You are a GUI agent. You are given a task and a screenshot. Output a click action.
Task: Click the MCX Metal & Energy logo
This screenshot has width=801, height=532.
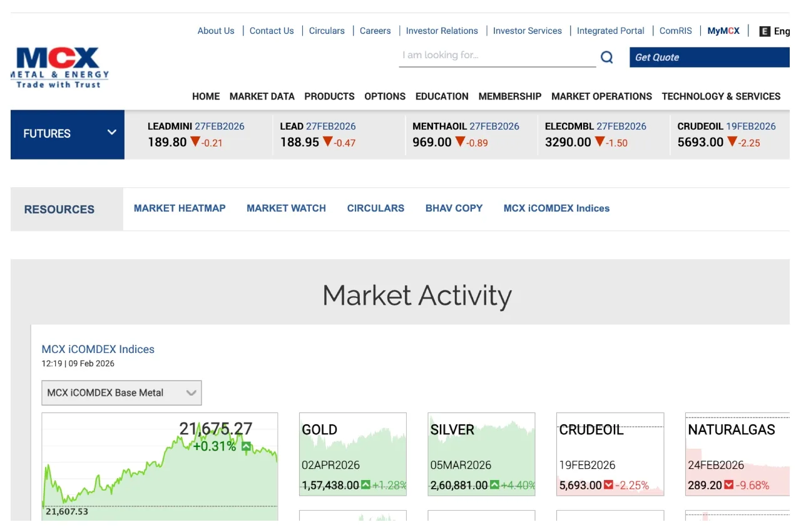pos(59,68)
